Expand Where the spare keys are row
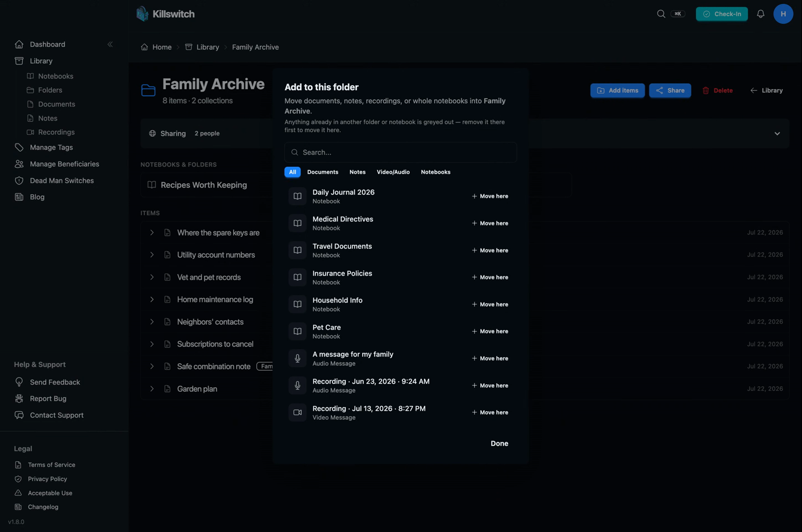Image resolution: width=802 pixels, height=532 pixels. click(152, 232)
